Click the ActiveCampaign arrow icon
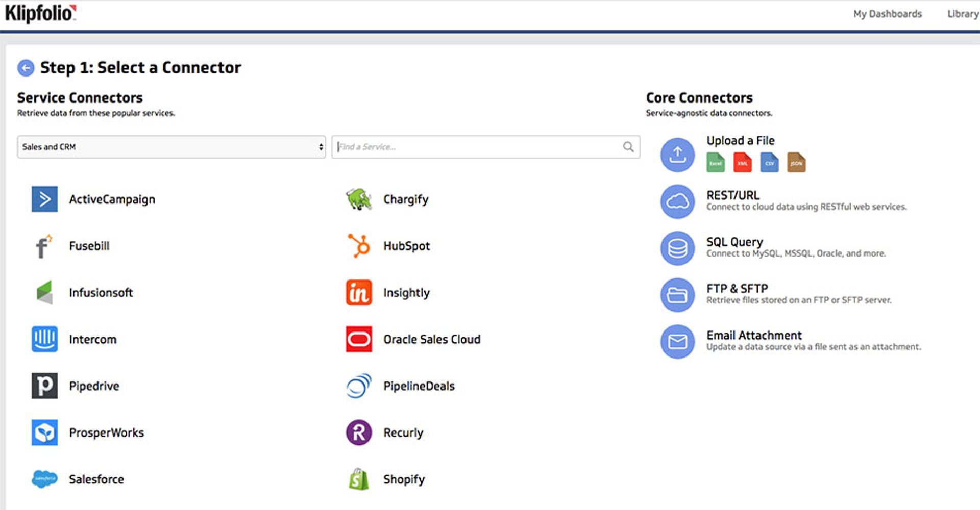Screen dimensions: 980x510 pyautogui.click(x=44, y=199)
